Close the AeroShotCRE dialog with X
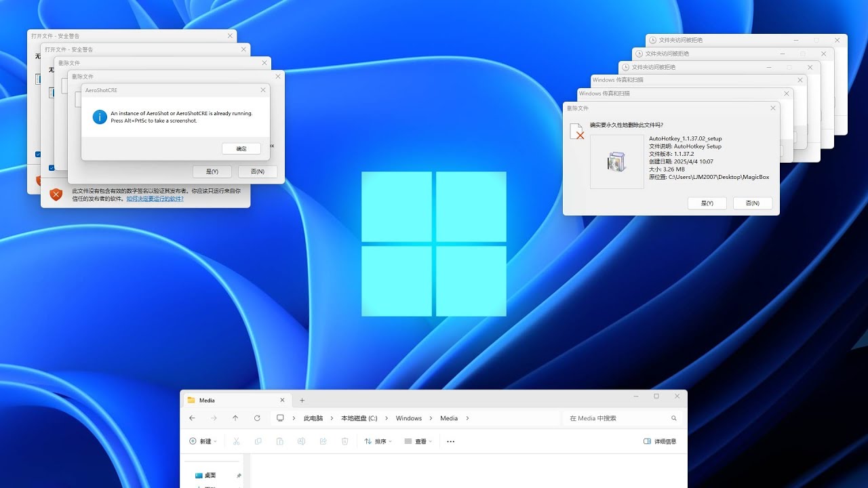868x488 pixels. point(263,90)
